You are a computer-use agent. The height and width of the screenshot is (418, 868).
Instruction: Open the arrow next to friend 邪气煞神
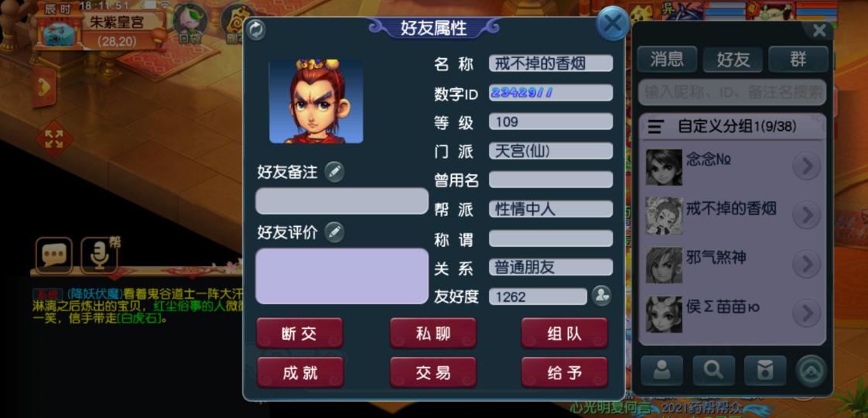point(807,264)
